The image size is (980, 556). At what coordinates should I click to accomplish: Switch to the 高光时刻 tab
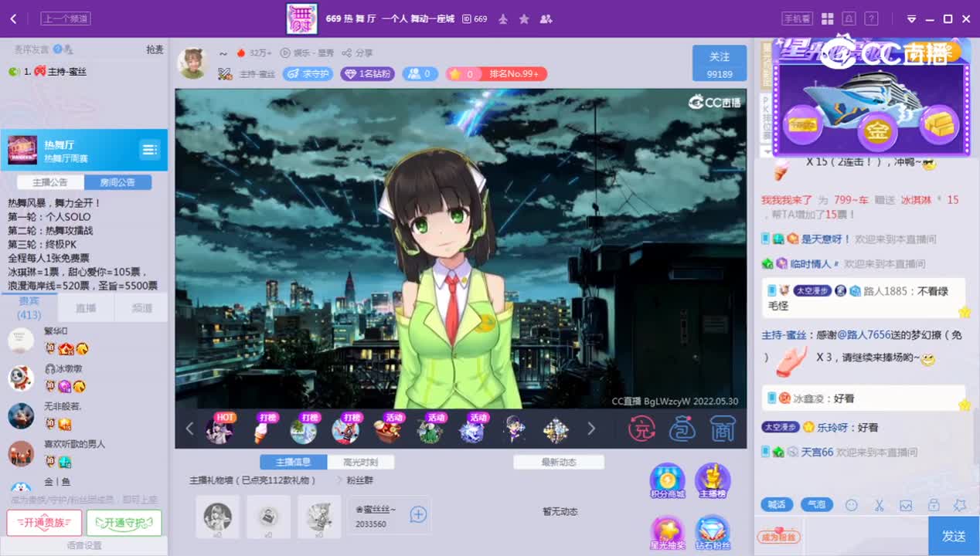(361, 462)
